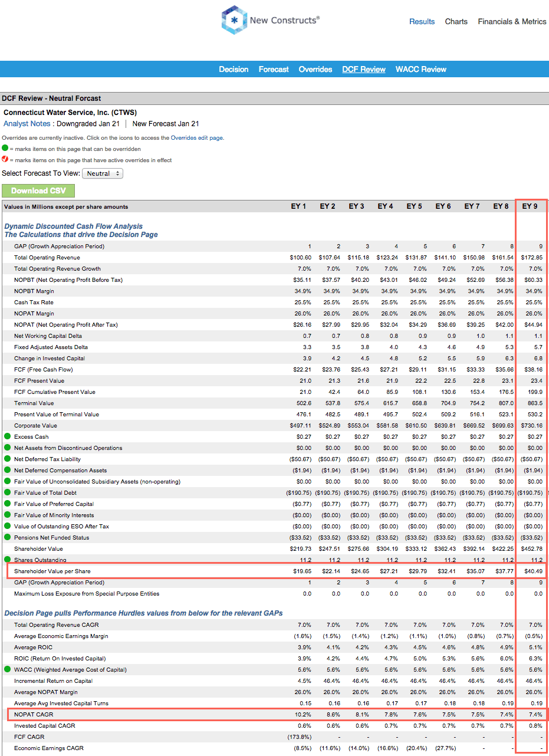Open the Decision tab
Image resolution: width=549 pixels, height=756 pixels.
[234, 68]
